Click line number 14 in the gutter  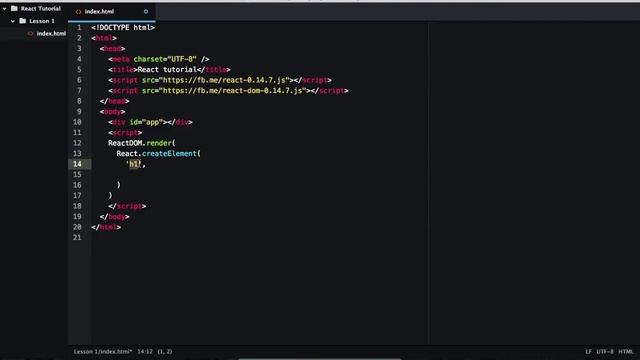point(77,164)
